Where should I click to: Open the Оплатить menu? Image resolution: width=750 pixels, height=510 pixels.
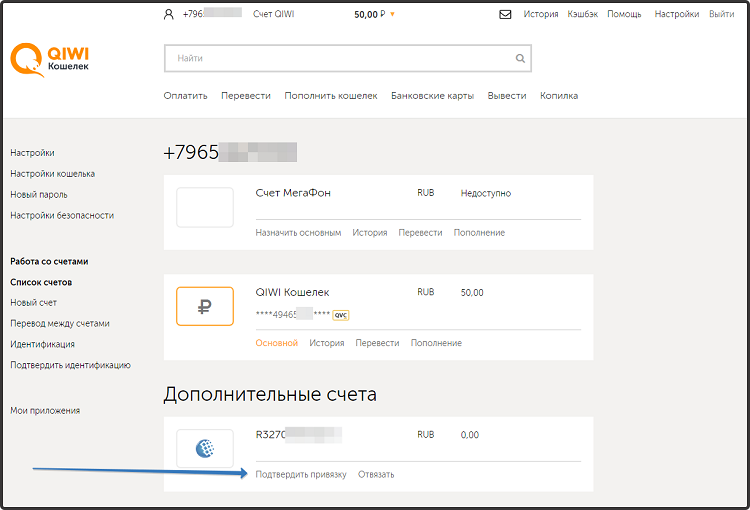click(x=186, y=96)
